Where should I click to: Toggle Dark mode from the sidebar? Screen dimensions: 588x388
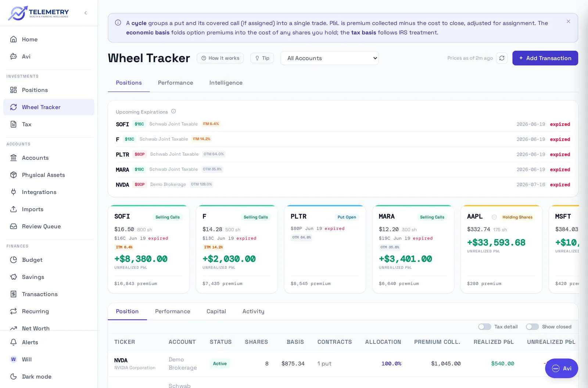point(49,377)
